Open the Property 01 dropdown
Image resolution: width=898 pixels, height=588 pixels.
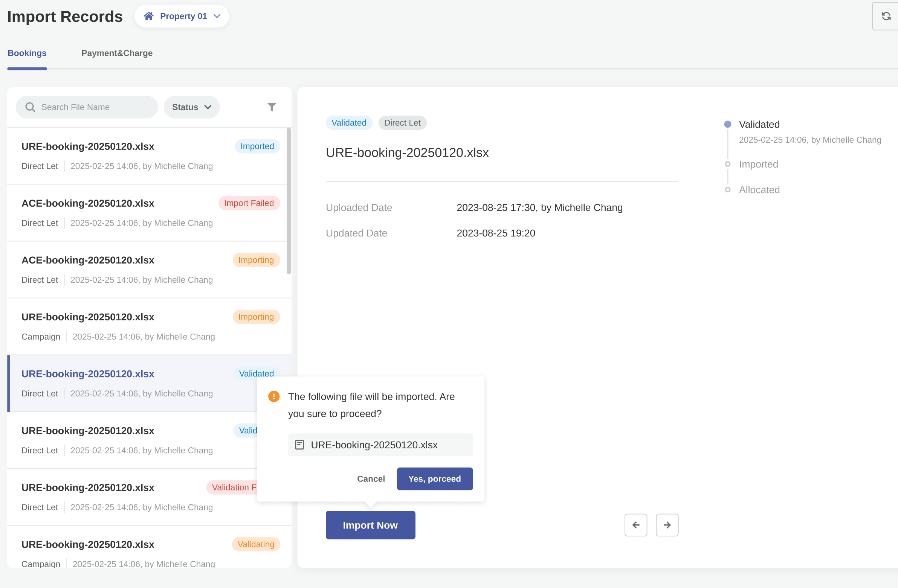[182, 16]
